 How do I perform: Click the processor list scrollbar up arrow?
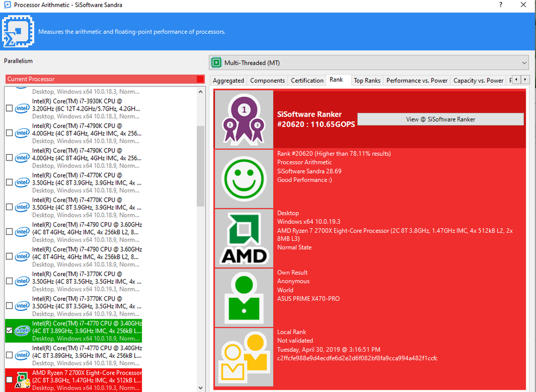click(201, 91)
